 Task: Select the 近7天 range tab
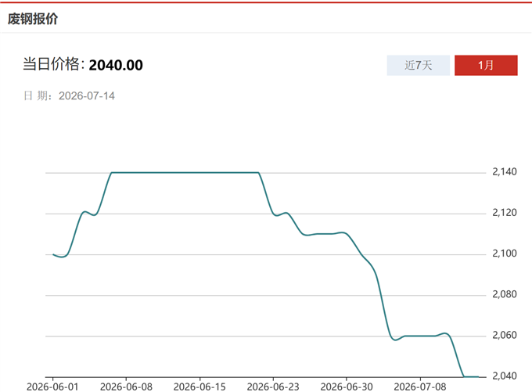point(419,65)
